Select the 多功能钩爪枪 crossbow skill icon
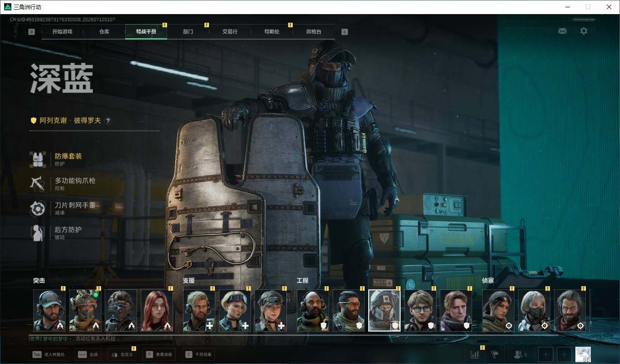The width and height of the screenshot is (620, 364). click(x=38, y=184)
